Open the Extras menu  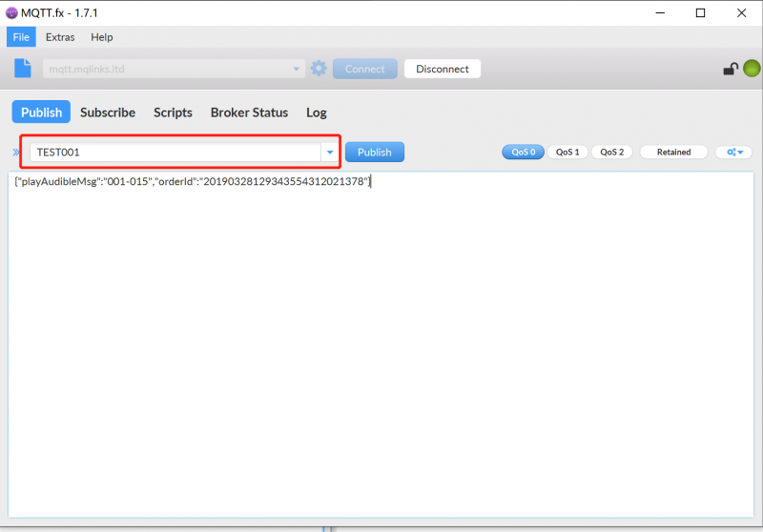(x=60, y=37)
